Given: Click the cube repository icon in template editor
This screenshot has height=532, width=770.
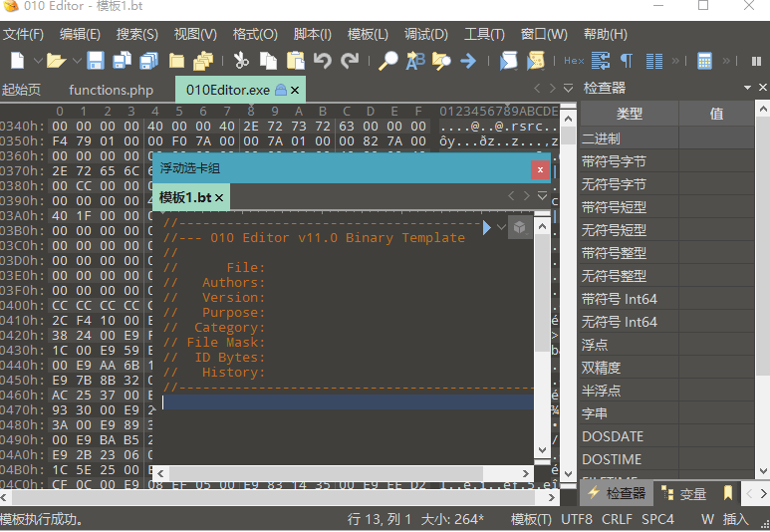Looking at the screenshot, I should point(520,227).
